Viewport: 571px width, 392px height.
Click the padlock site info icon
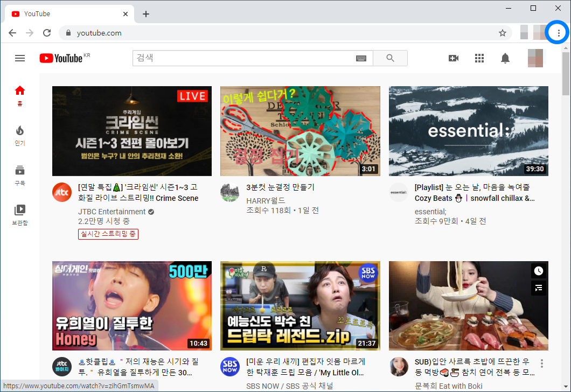tap(68, 33)
